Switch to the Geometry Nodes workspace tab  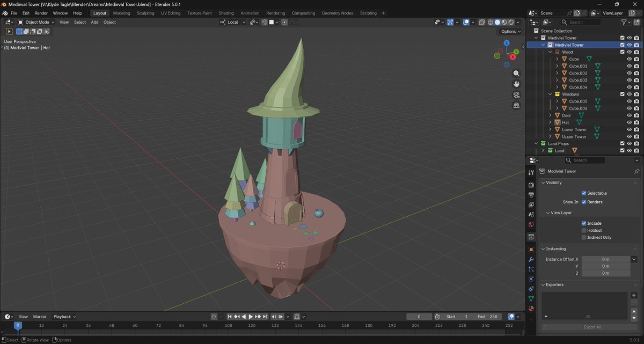(x=338, y=13)
